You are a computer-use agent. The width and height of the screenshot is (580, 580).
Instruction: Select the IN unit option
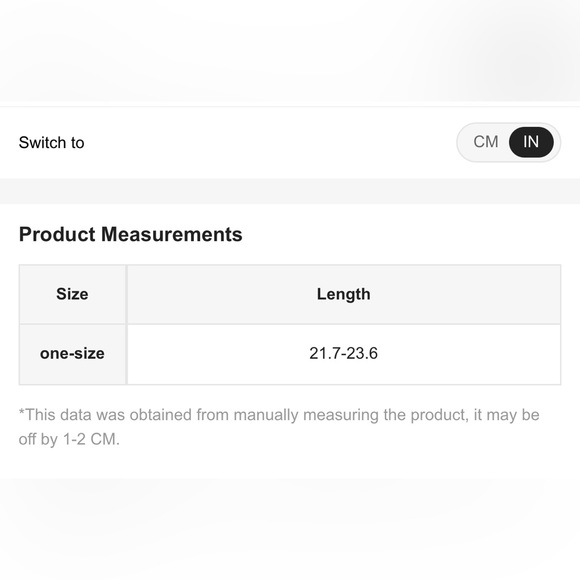tap(531, 142)
